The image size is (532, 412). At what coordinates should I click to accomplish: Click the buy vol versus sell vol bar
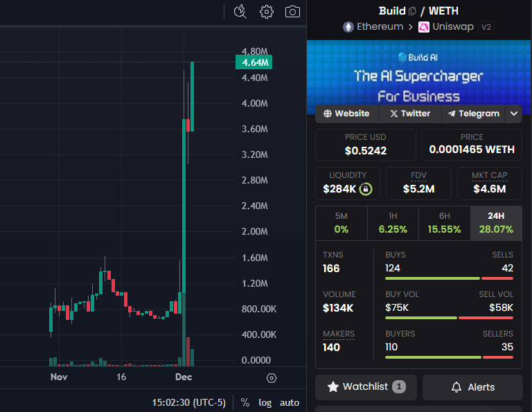tap(449, 318)
